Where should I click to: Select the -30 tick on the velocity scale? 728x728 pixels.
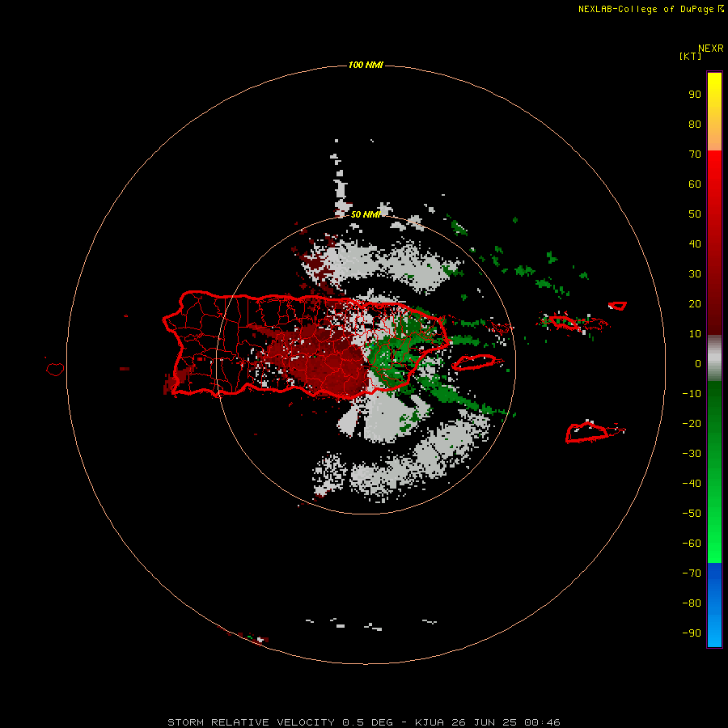pyautogui.click(x=692, y=454)
